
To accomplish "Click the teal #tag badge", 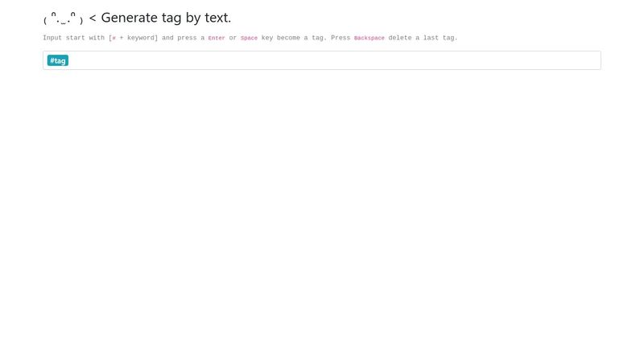I will pos(57,60).
